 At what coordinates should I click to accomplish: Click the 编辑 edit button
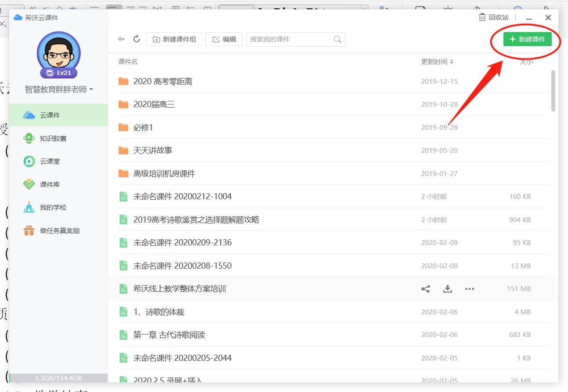coord(224,39)
